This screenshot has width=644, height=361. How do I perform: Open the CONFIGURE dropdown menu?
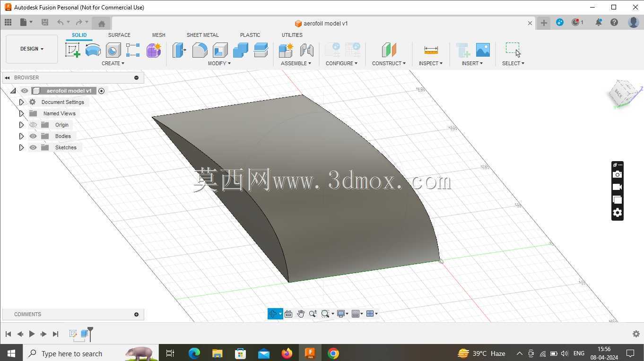click(x=341, y=63)
